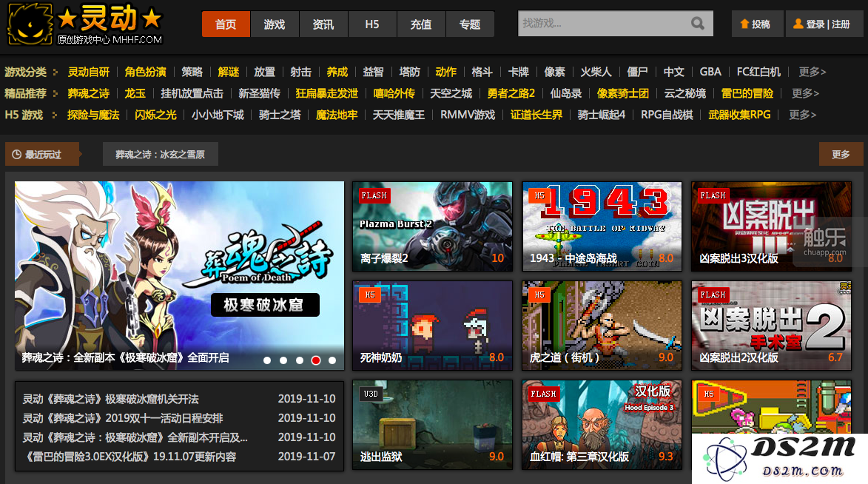Open recommended game 雷巴的冒险

pos(747,93)
